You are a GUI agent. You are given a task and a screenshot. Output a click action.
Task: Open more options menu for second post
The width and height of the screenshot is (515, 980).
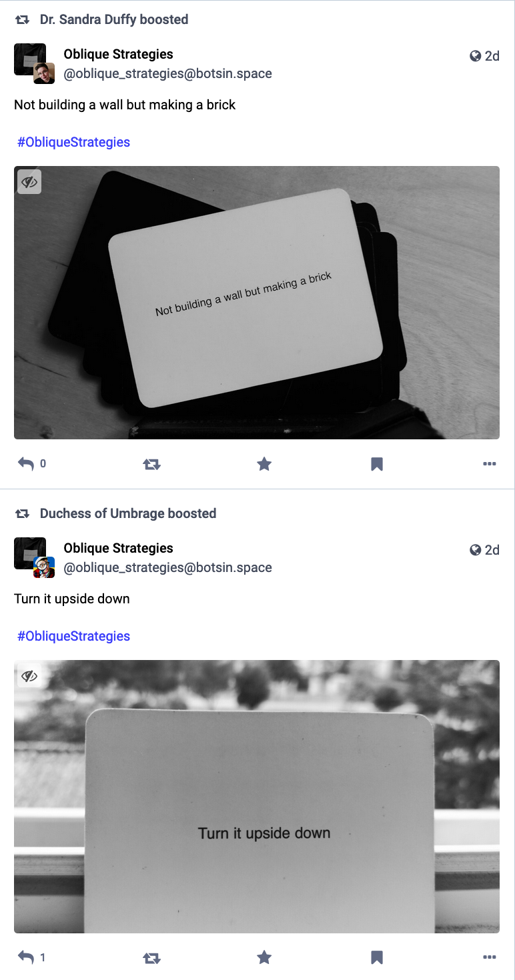[x=490, y=958]
